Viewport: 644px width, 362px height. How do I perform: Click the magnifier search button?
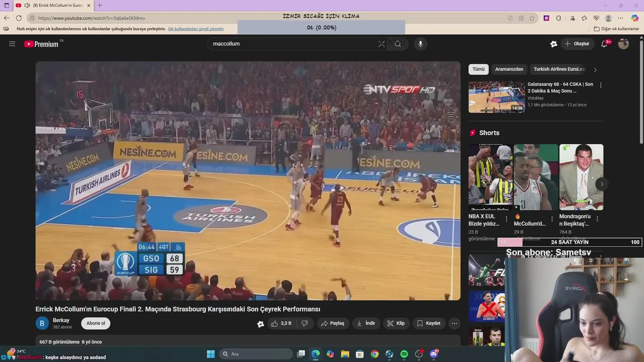pos(397,44)
